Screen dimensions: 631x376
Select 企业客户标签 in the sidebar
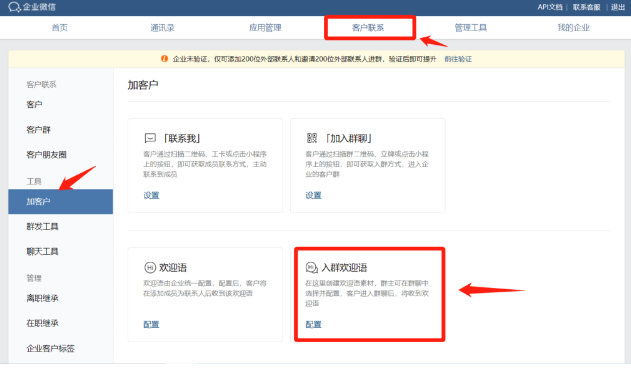coord(50,349)
